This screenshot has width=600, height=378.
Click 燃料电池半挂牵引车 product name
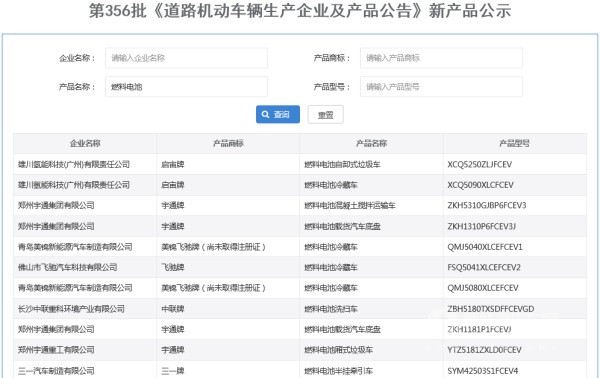(x=338, y=371)
